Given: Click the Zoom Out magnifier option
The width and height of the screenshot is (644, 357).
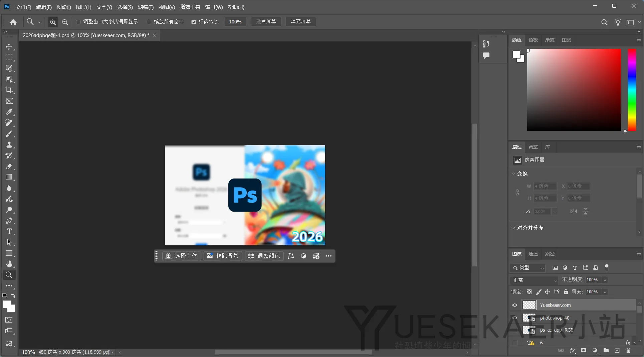Looking at the screenshot, I should (x=65, y=22).
